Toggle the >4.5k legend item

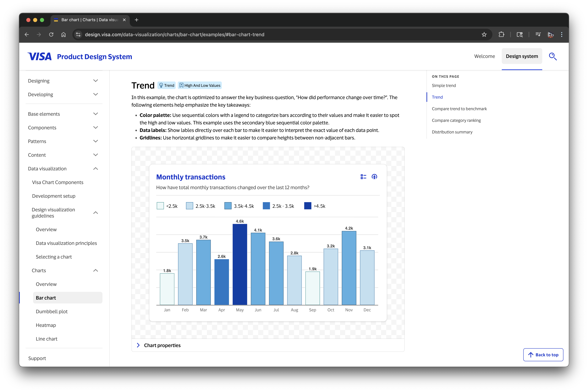click(314, 206)
